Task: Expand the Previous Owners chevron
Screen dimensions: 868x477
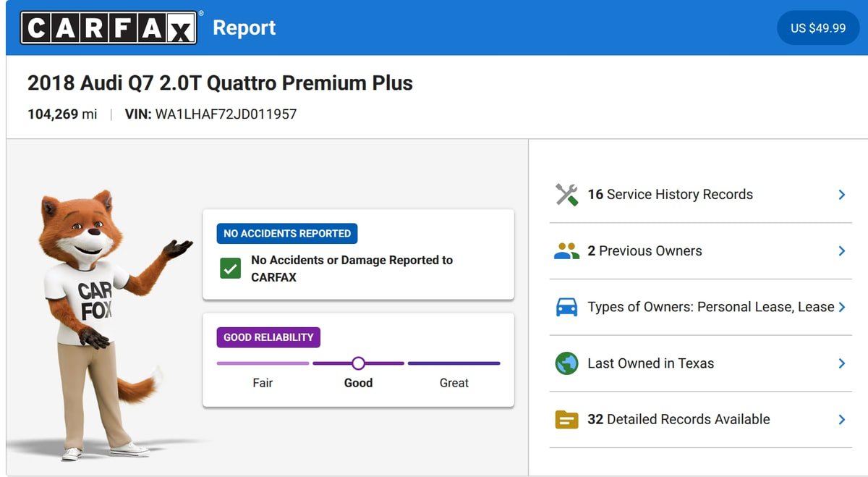Action: point(842,251)
